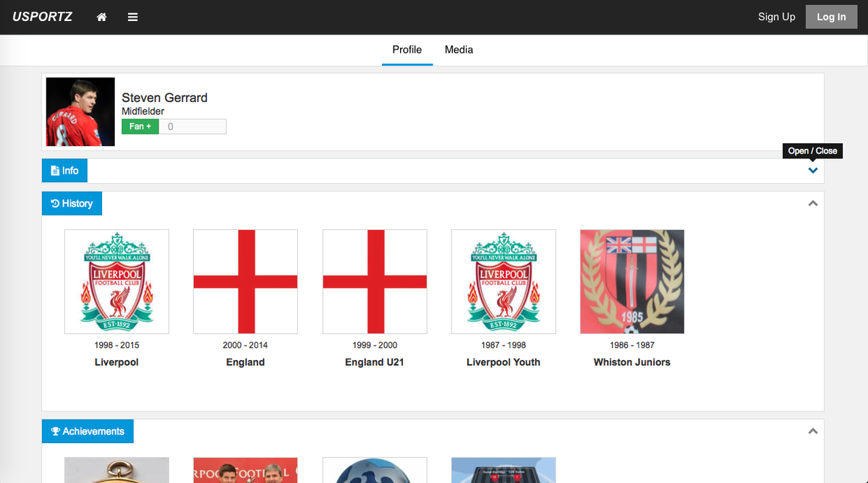Click the Info document icon

(x=55, y=171)
